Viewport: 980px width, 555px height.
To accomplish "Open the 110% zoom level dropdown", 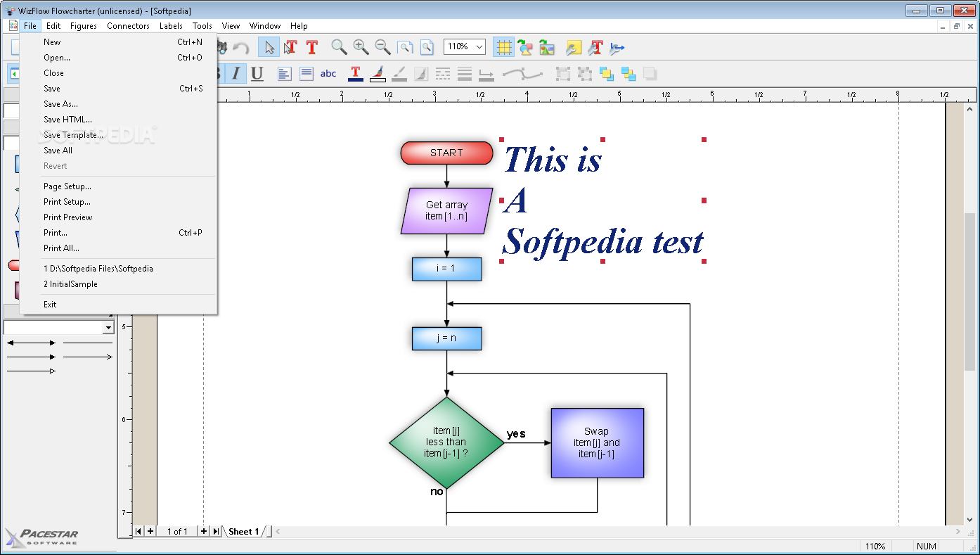I will point(479,46).
